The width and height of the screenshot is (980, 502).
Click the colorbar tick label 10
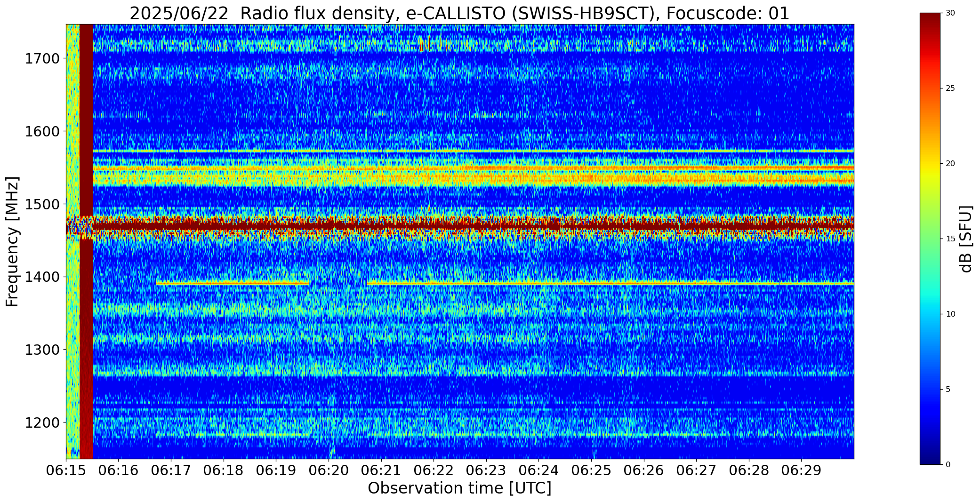[950, 314]
